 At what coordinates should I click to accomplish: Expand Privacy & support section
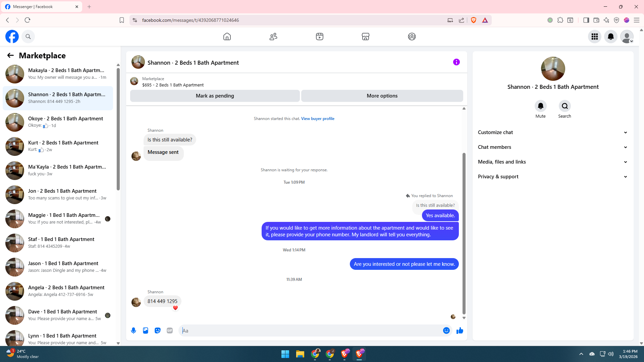click(552, 177)
